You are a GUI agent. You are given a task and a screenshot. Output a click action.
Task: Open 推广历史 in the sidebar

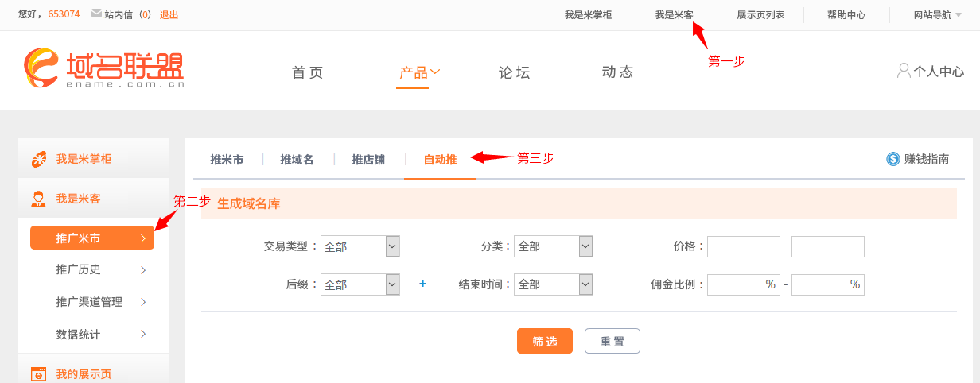92,269
